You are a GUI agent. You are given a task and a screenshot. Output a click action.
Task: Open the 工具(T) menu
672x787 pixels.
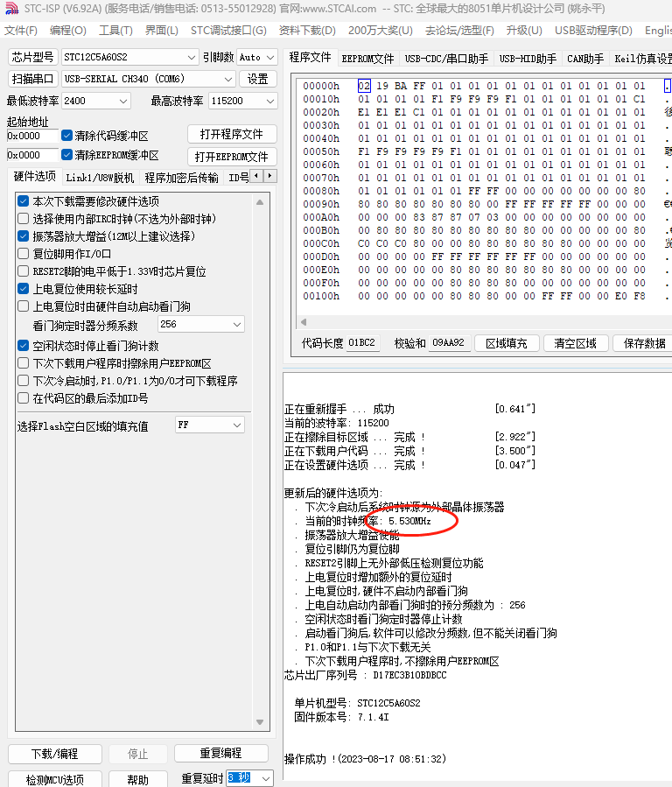115,31
